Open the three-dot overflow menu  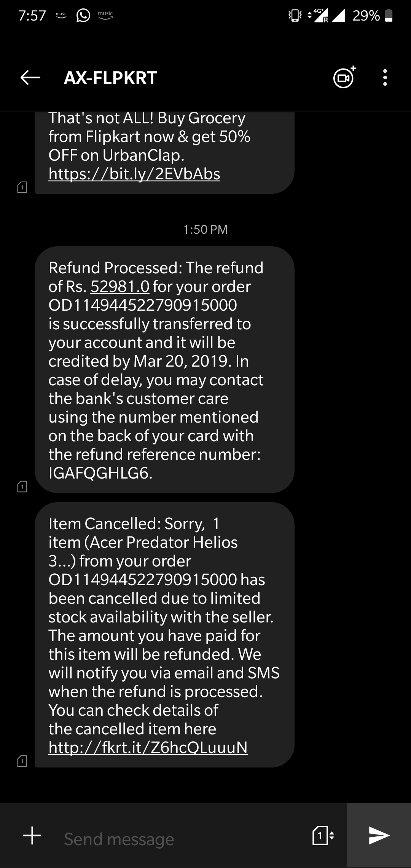tap(385, 78)
